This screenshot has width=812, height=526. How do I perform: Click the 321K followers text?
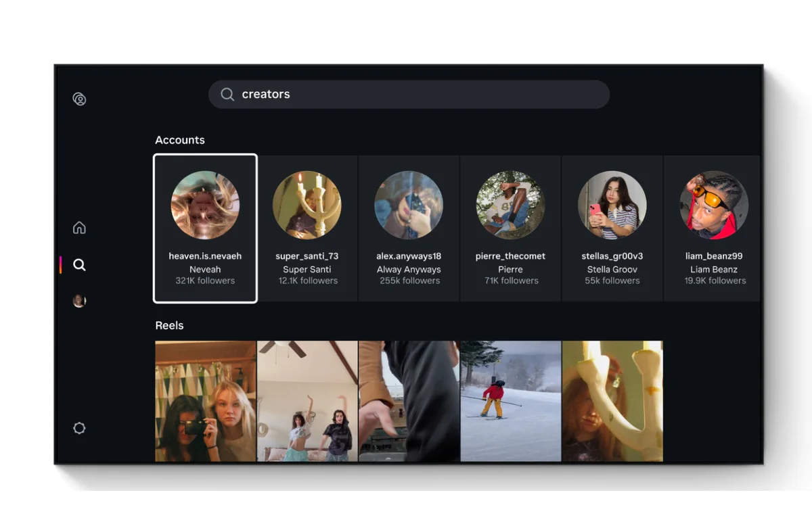click(x=205, y=281)
